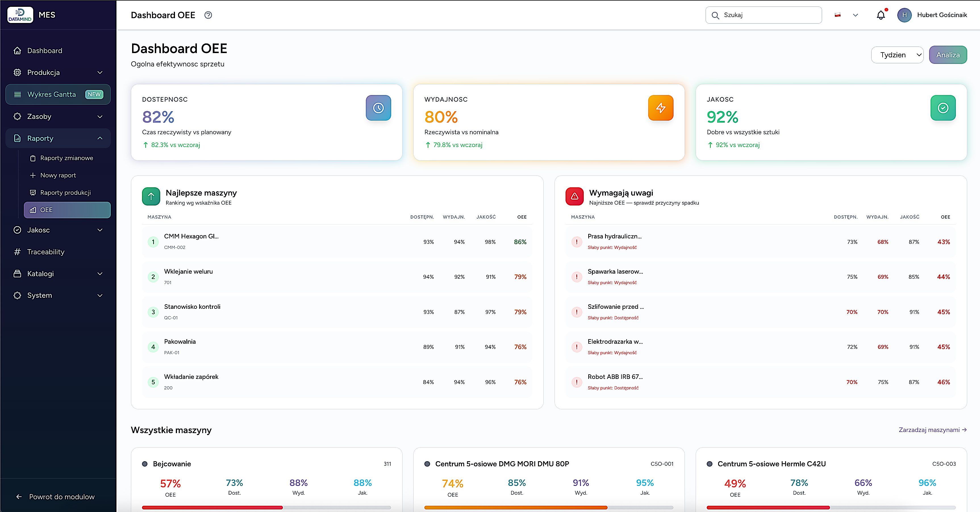The width and height of the screenshot is (980, 512).
Task: Click the Wkładanie zapórek row
Action: 337,382
